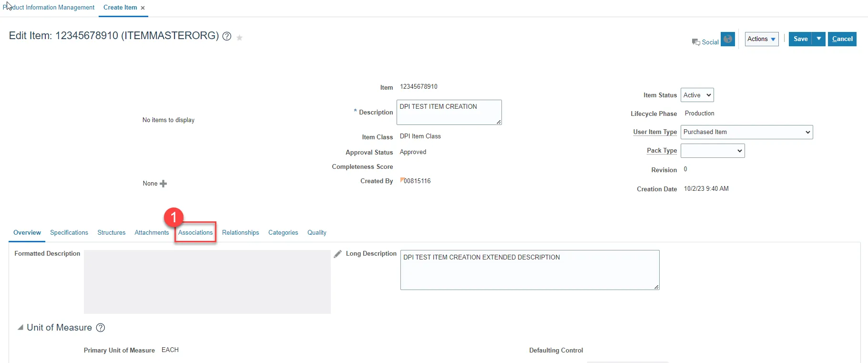Open the User Item Type dropdown
The image size is (868, 363).
[x=746, y=132]
